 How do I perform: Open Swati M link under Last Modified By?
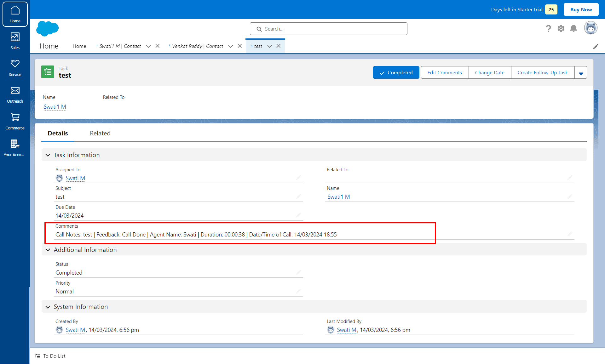347,330
